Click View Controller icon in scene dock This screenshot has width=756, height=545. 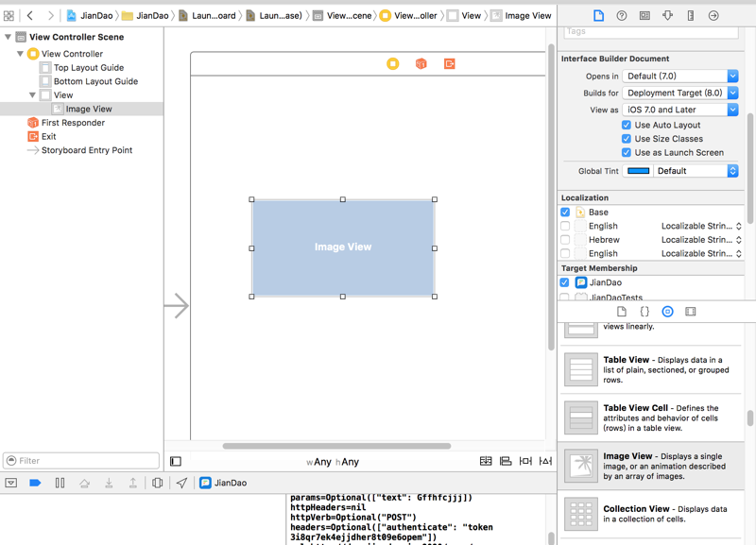pyautogui.click(x=393, y=63)
